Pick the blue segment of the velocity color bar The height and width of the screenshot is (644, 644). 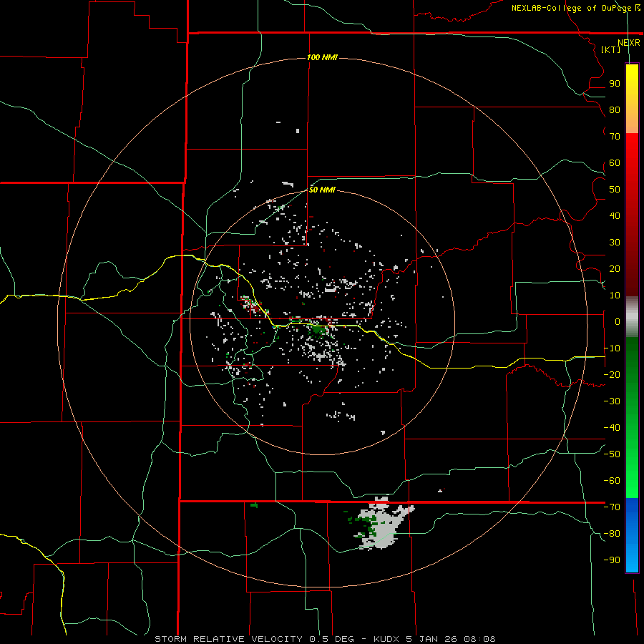[632, 535]
